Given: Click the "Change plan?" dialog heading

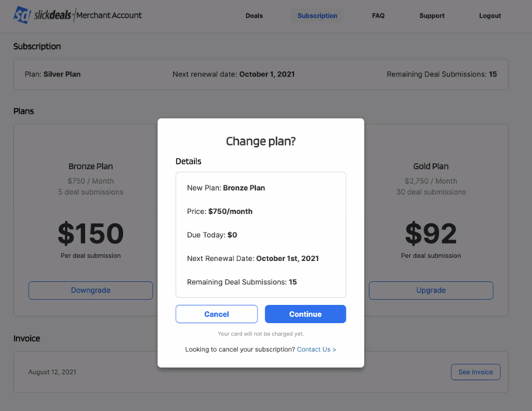Looking at the screenshot, I should pyautogui.click(x=261, y=141).
